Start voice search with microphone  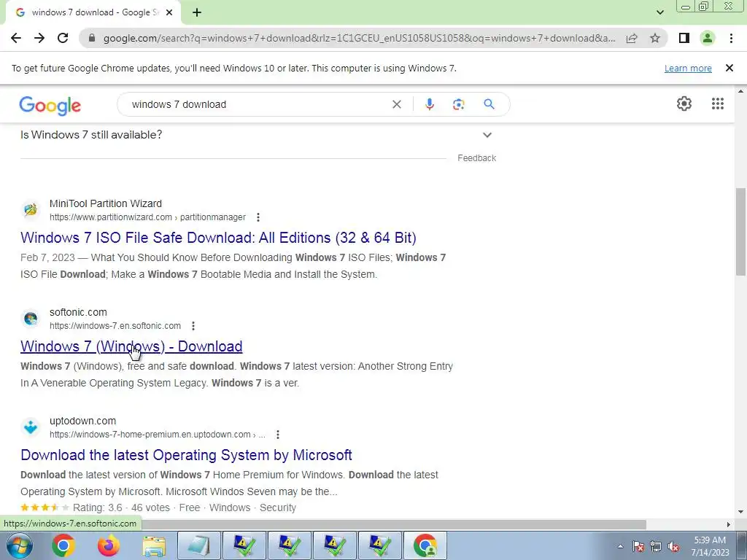tap(429, 104)
